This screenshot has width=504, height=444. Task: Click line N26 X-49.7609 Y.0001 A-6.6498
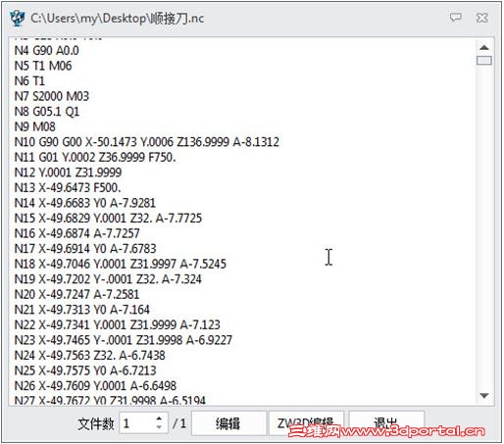(x=95, y=386)
